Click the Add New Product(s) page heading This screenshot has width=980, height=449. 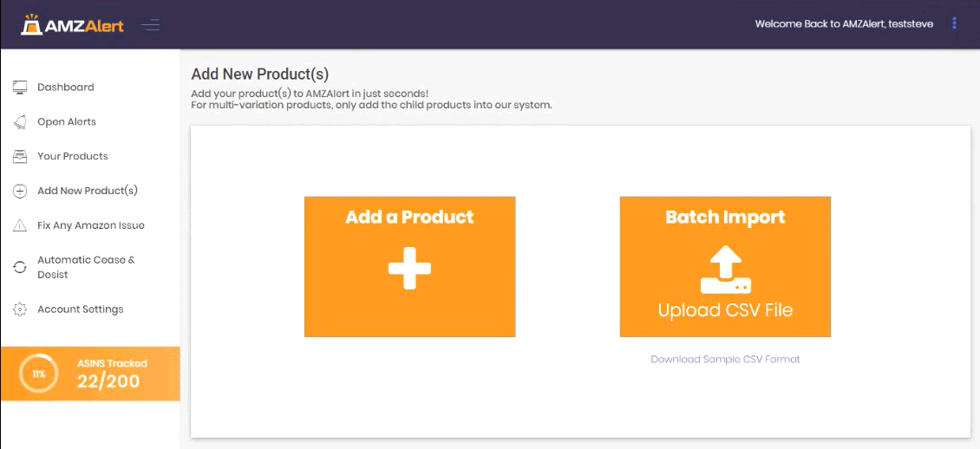[x=260, y=74]
